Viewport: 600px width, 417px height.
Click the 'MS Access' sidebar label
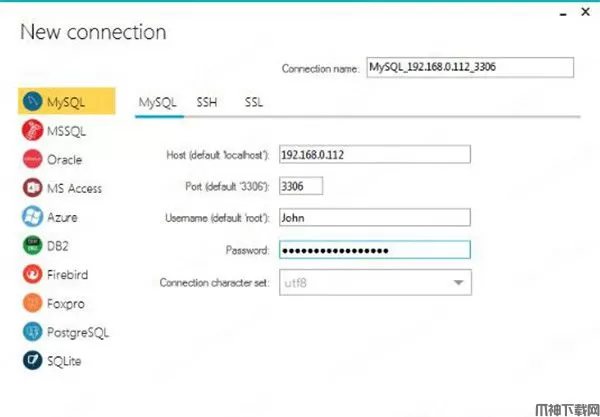tap(74, 188)
